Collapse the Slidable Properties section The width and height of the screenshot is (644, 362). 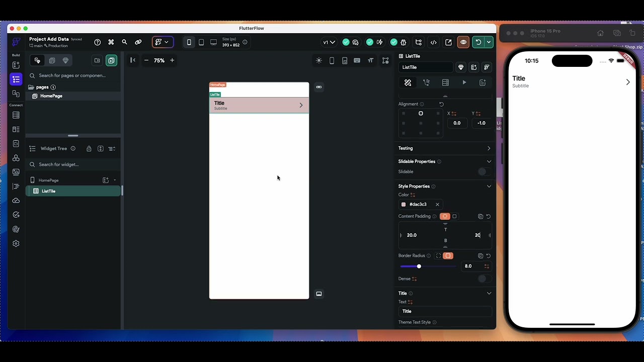click(489, 161)
